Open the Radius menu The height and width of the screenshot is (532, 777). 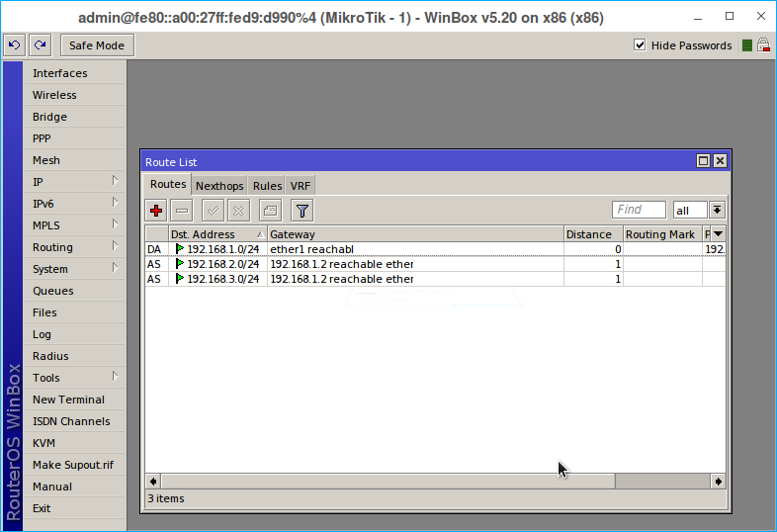click(x=75, y=356)
